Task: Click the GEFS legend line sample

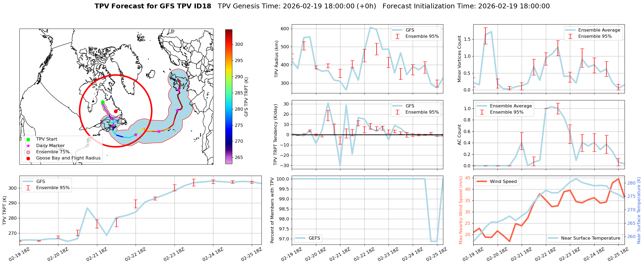Action: (300, 238)
